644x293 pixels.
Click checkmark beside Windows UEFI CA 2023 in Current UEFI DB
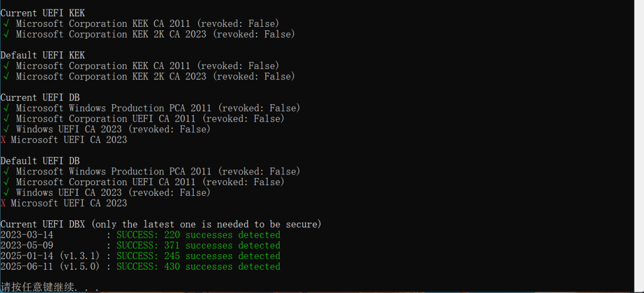pyautogui.click(x=6, y=129)
